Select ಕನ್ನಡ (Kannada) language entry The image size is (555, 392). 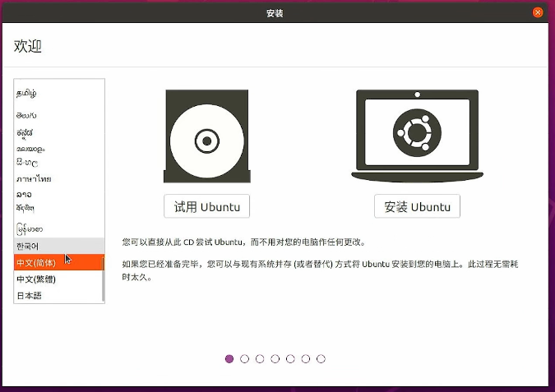(x=58, y=132)
